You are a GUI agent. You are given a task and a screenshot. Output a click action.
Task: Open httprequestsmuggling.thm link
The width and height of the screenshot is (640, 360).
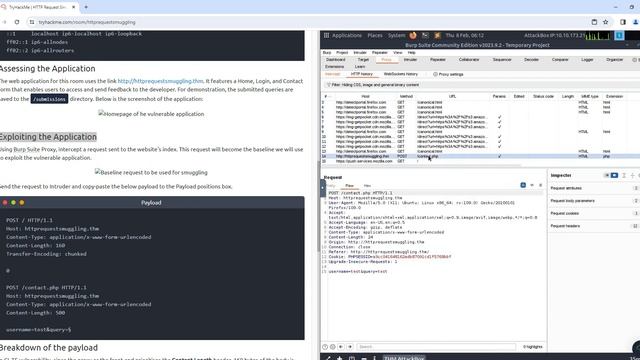point(160,81)
